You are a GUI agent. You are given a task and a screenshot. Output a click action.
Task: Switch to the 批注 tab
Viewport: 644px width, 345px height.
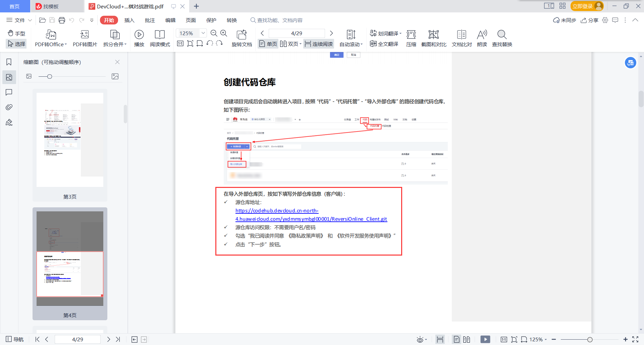click(x=150, y=20)
